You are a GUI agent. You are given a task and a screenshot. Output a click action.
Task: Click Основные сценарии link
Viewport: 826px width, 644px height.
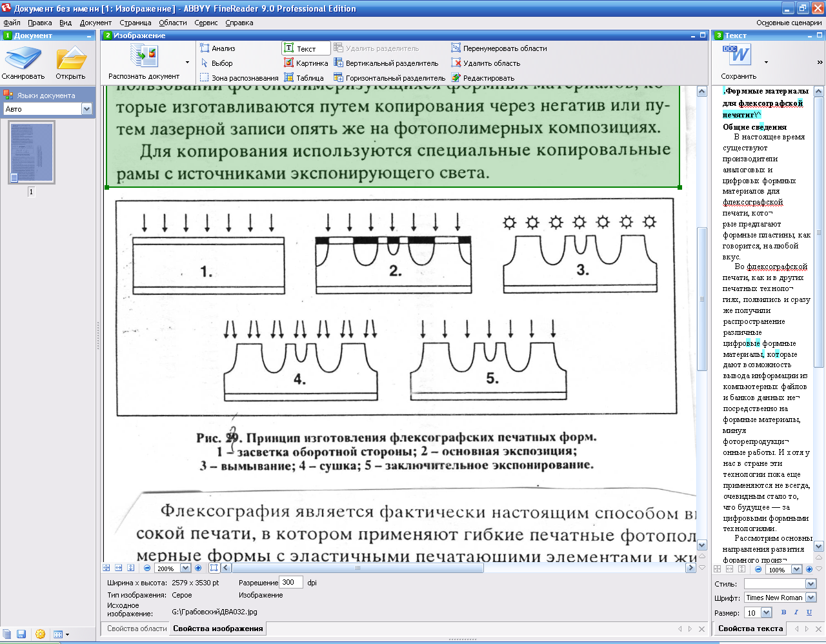click(x=789, y=23)
